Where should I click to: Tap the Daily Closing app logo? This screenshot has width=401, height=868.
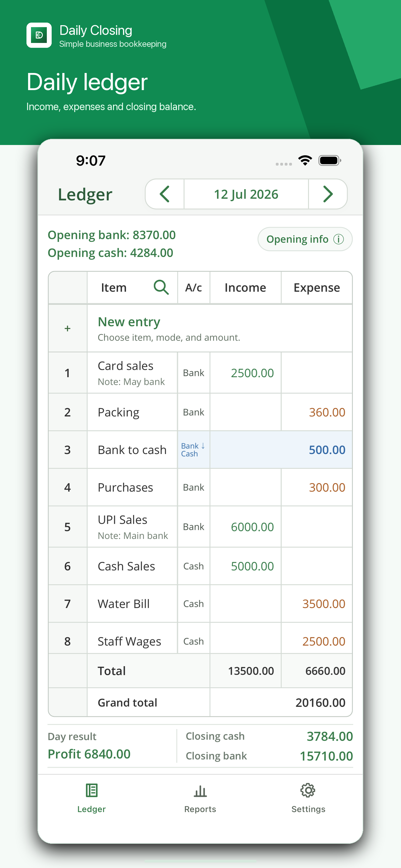tap(39, 35)
